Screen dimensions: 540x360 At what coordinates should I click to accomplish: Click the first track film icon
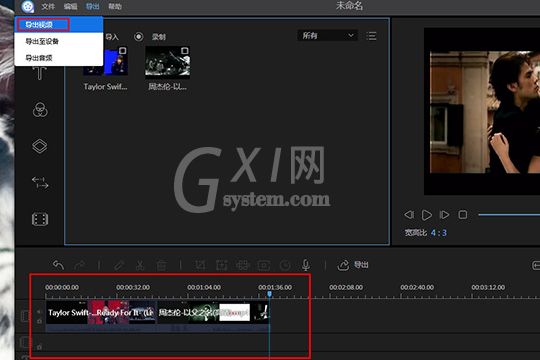point(25,316)
